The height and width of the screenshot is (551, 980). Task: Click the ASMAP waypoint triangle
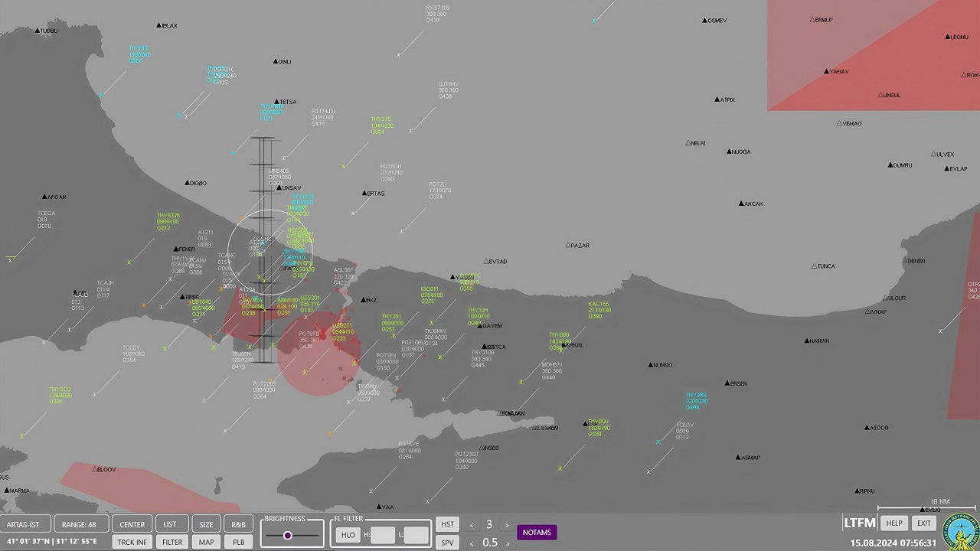pos(738,458)
